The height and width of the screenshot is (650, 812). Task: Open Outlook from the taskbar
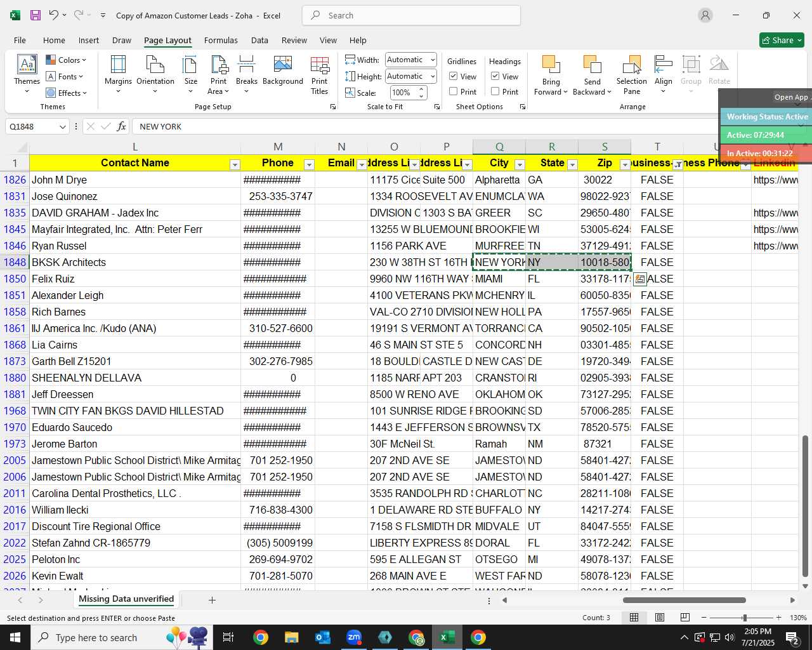tap(323, 637)
